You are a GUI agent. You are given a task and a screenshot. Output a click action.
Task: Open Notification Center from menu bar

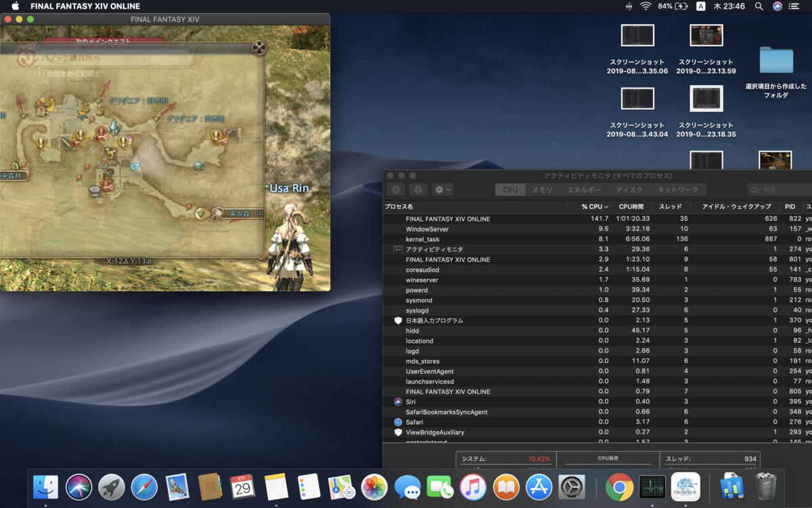click(794, 6)
